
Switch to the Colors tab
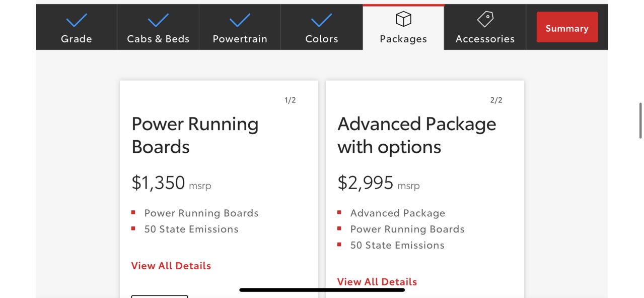tap(321, 27)
